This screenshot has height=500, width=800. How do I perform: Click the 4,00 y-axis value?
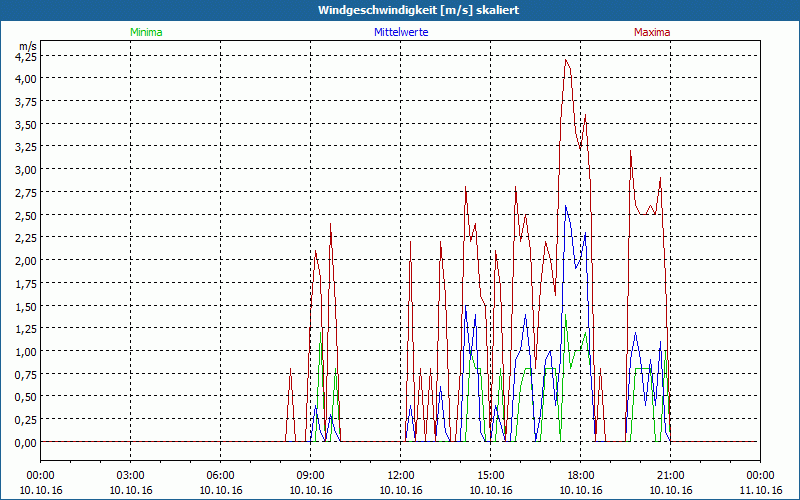(x=26, y=79)
